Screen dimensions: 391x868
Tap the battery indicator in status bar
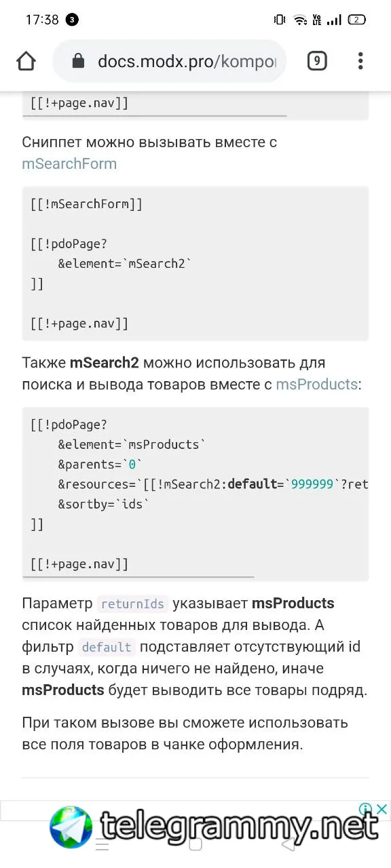coord(357,20)
